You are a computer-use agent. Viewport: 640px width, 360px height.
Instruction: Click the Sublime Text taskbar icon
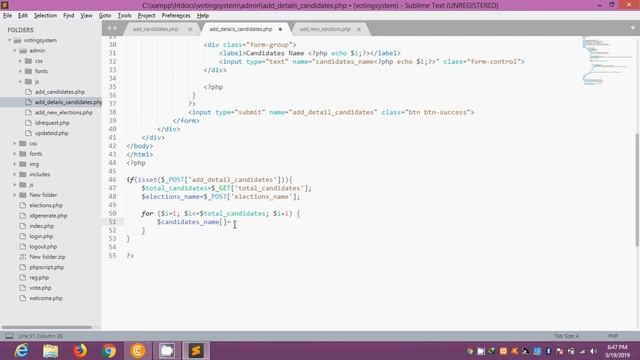196,351
